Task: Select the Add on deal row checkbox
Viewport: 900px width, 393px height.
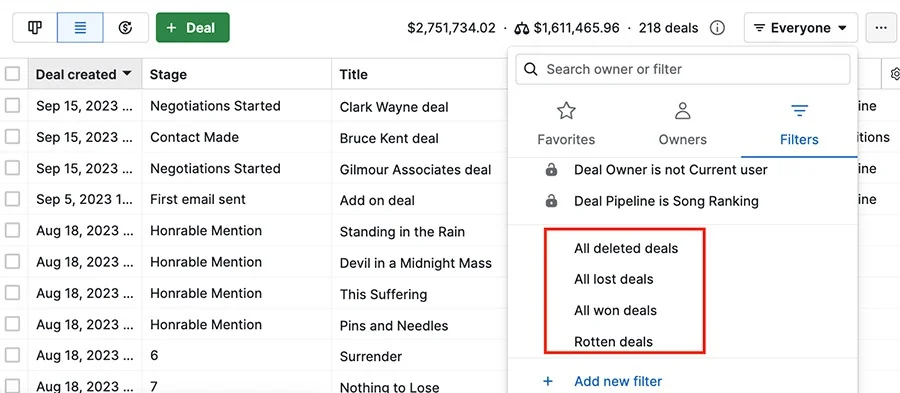Action: point(12,199)
